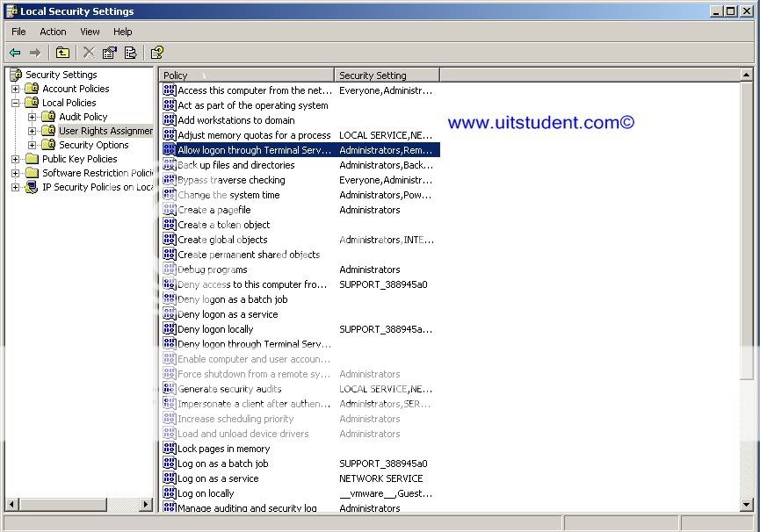760x532 pixels.
Task: Open the Action menu
Action: [x=53, y=32]
